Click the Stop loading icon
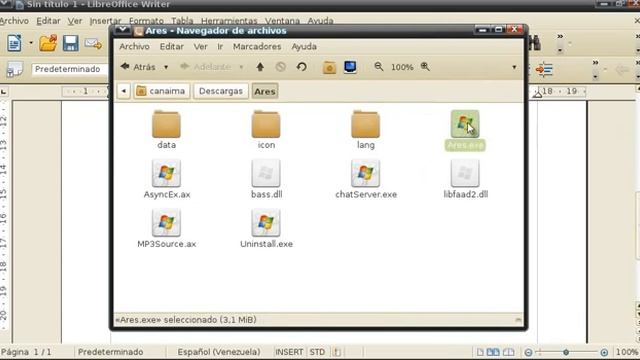 (280, 67)
